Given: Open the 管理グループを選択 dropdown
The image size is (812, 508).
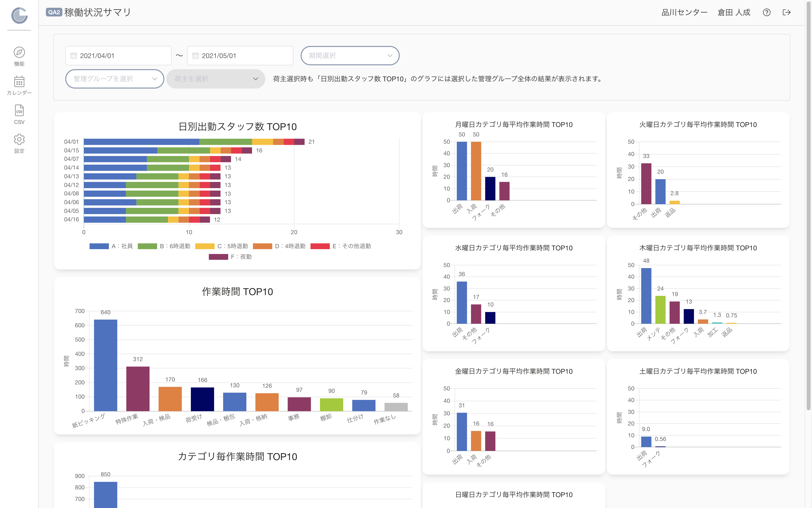Looking at the screenshot, I should (x=115, y=79).
